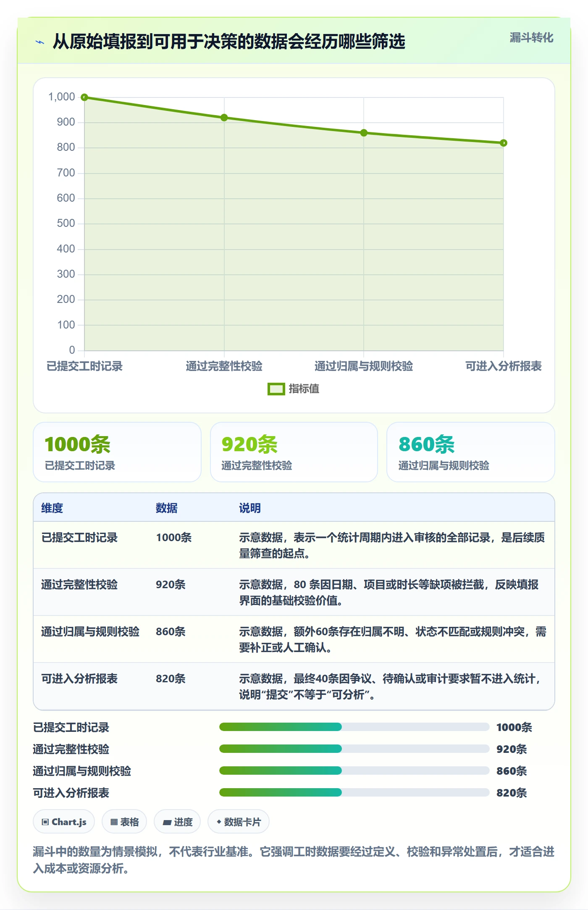Screen dimensions: 588x910
Task: Click the chart point at 可进入分析报表
Action: tap(504, 143)
